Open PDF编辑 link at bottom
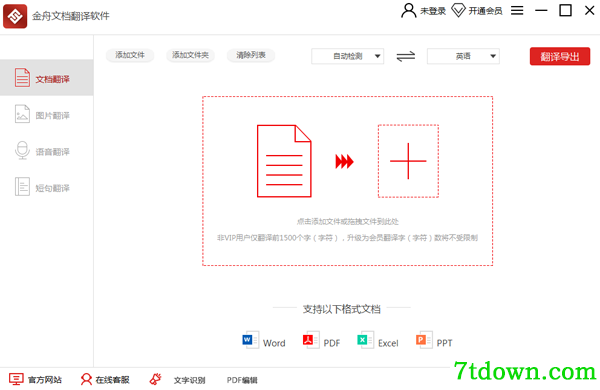Viewport: 600px width, 390px height. point(242,380)
